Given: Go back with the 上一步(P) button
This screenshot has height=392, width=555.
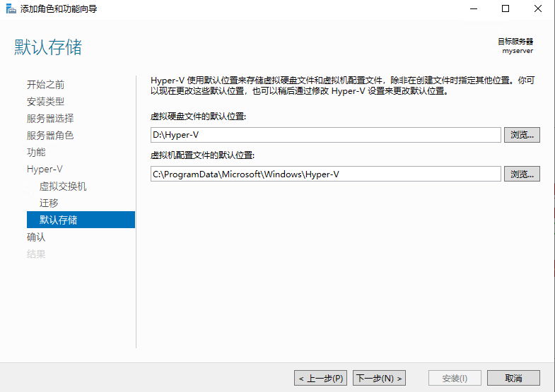Looking at the screenshot, I should coord(320,378).
